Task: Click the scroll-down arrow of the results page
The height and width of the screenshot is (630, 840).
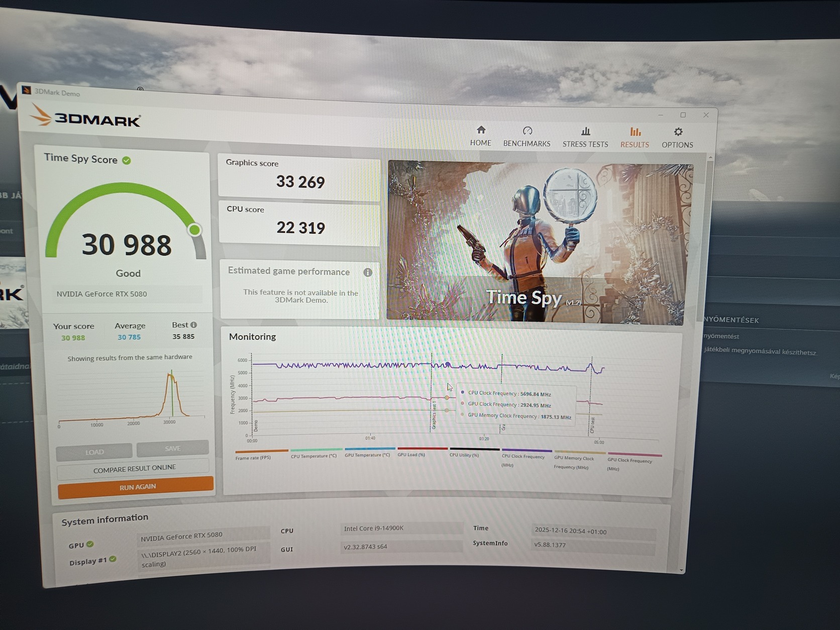Action: pyautogui.click(x=681, y=570)
